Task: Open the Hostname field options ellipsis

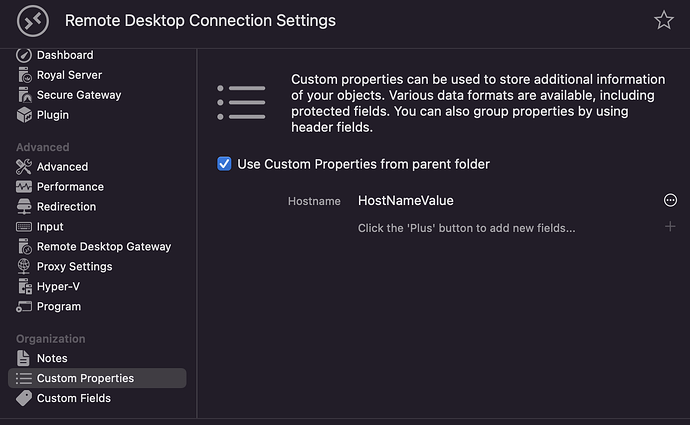Action: click(x=670, y=201)
